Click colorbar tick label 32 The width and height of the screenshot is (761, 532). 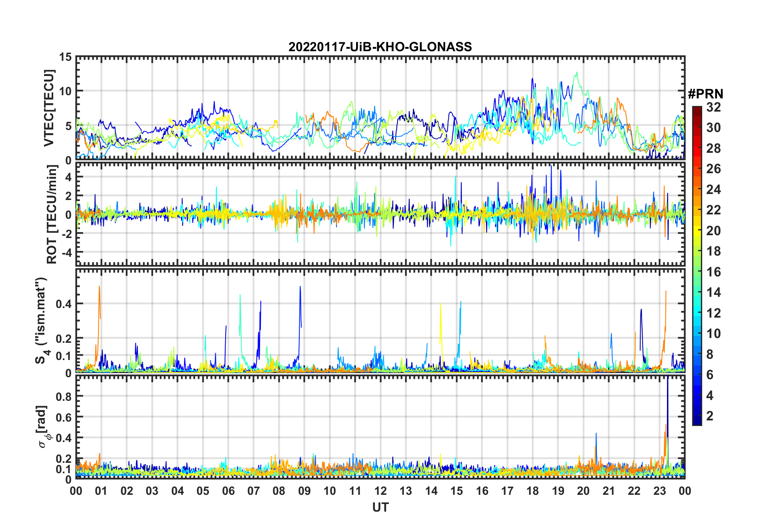point(713,107)
